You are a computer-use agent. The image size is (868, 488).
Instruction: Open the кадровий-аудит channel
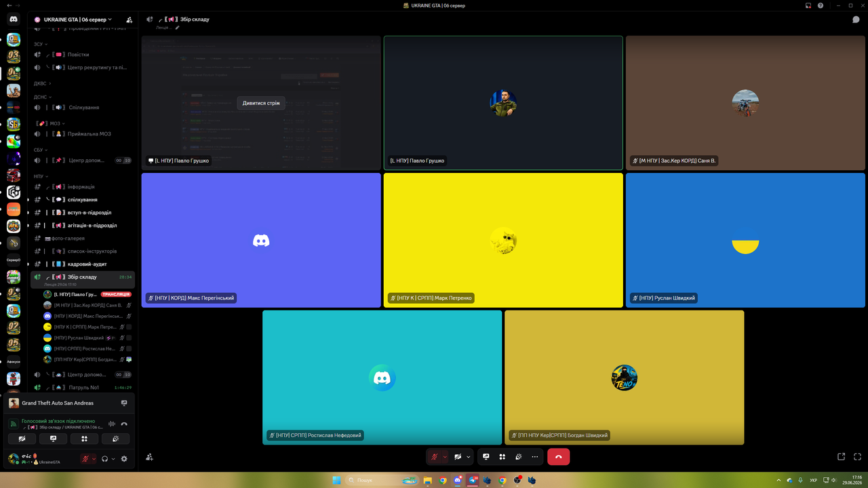pos(83,264)
